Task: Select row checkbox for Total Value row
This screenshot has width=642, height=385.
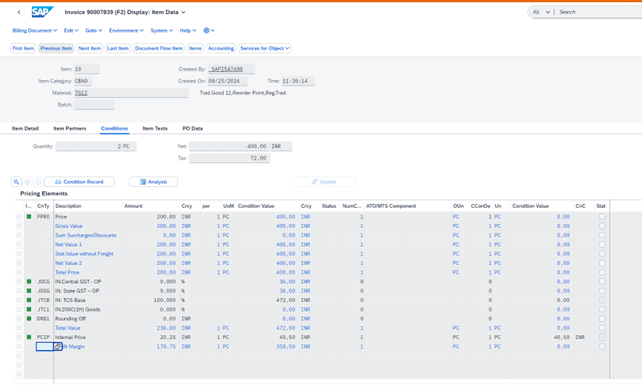Action: [x=19, y=328]
